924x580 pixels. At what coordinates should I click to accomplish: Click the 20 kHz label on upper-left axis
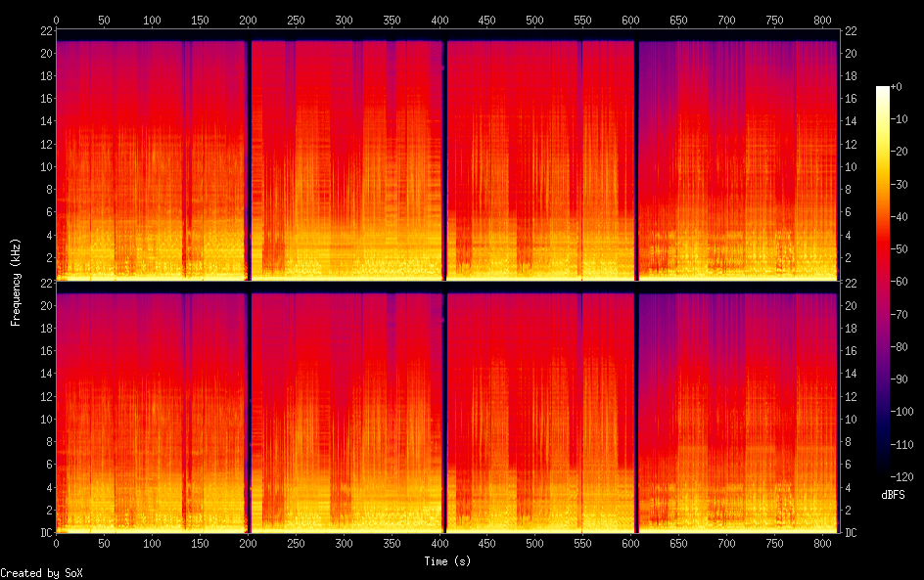pos(47,53)
